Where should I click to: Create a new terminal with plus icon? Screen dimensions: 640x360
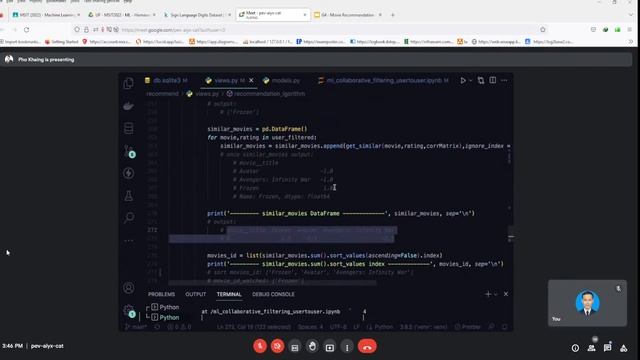pos(488,294)
